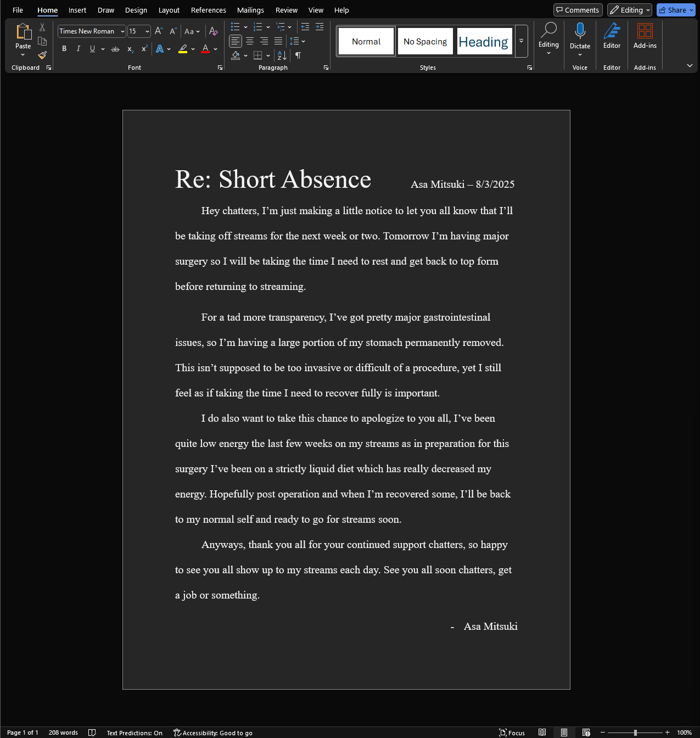Apply the yellow text highlight color
Image resolution: width=700 pixels, height=738 pixels.
click(x=183, y=49)
